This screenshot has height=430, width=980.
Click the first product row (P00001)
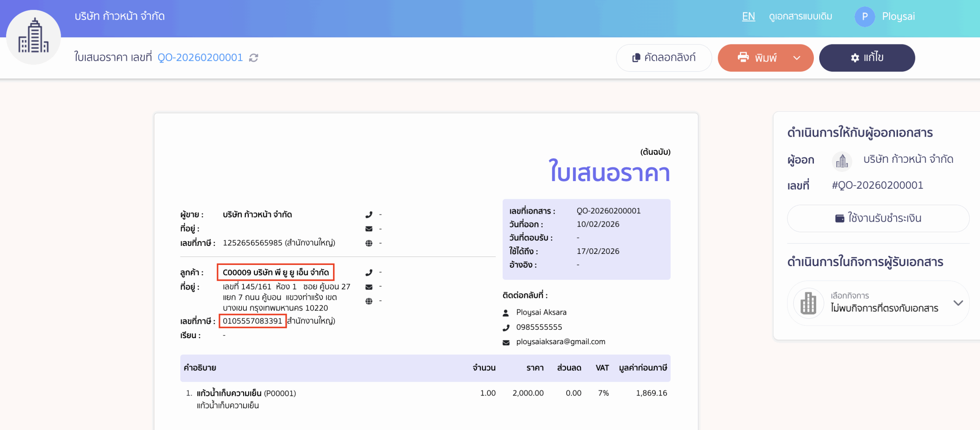pos(246,393)
